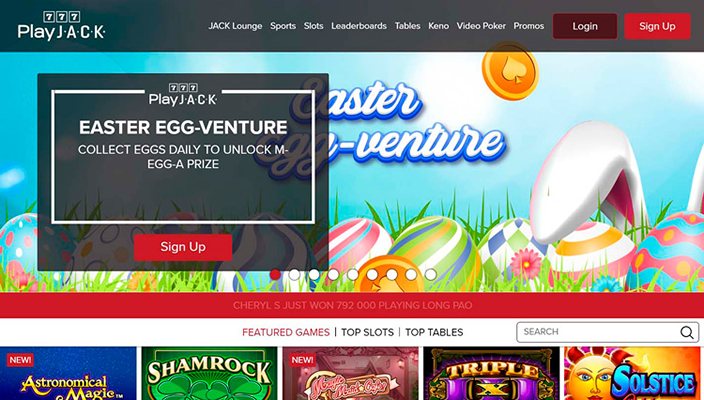The width and height of the screenshot is (704, 400).
Task: Select the fifth carousel dot
Action: (353, 274)
